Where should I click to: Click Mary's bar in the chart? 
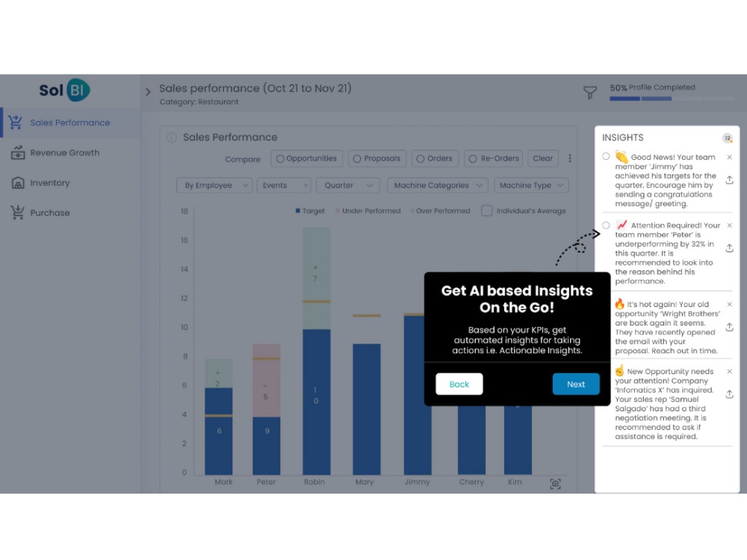366,409
